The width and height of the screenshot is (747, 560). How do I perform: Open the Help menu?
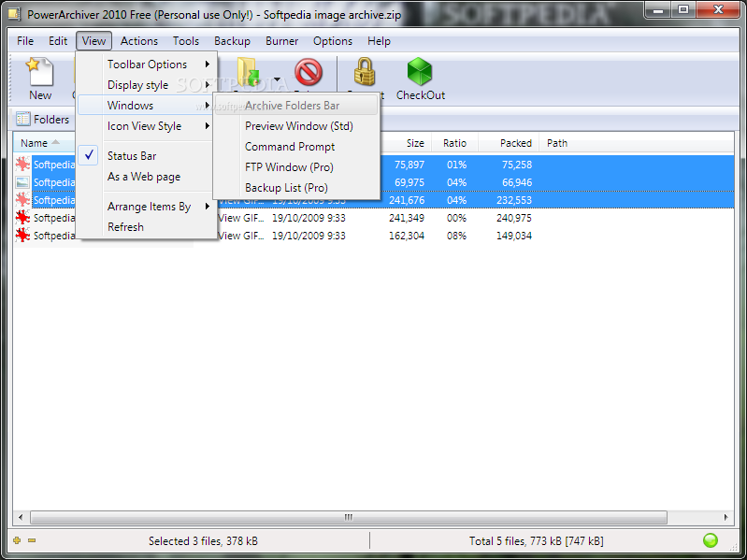click(379, 41)
